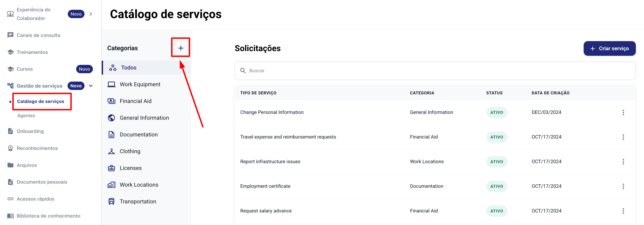Select the Work Equipment laptop icon
This screenshot has width=644, height=225.
(111, 84)
